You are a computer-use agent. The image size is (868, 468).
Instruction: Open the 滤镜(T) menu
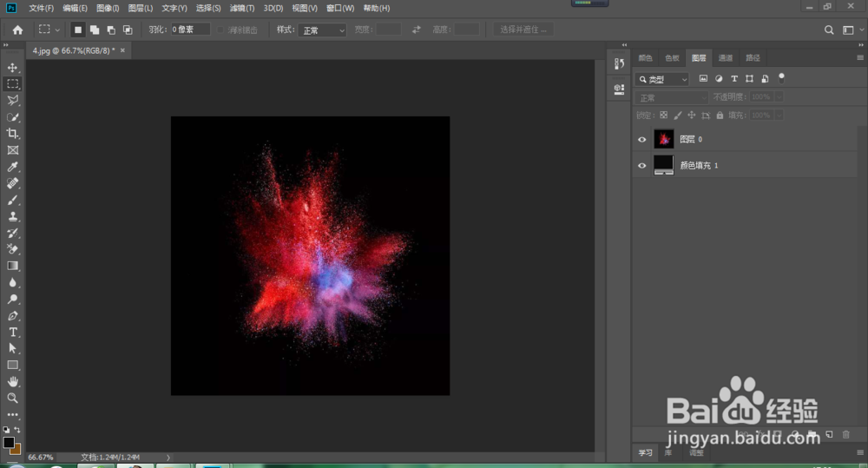tap(242, 9)
